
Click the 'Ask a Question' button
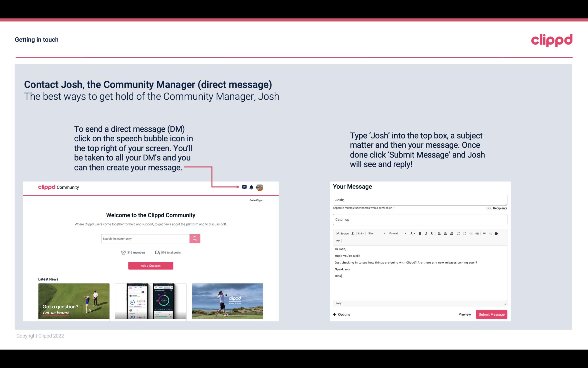click(151, 265)
